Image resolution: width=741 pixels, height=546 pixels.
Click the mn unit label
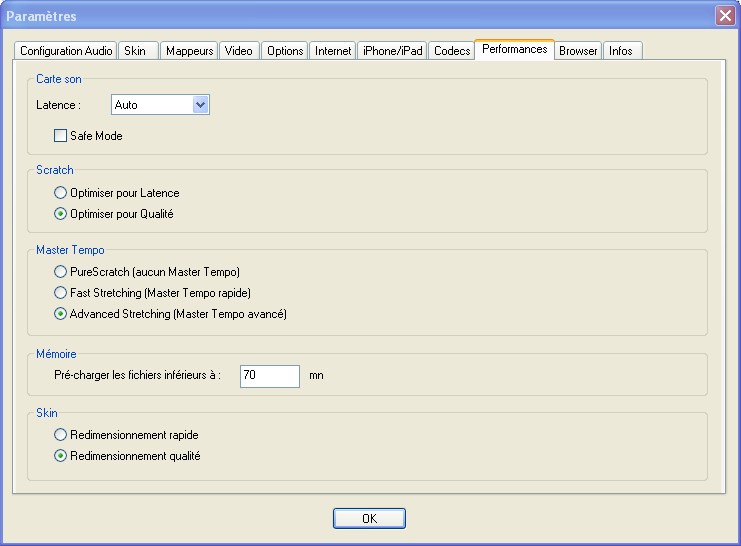point(316,375)
